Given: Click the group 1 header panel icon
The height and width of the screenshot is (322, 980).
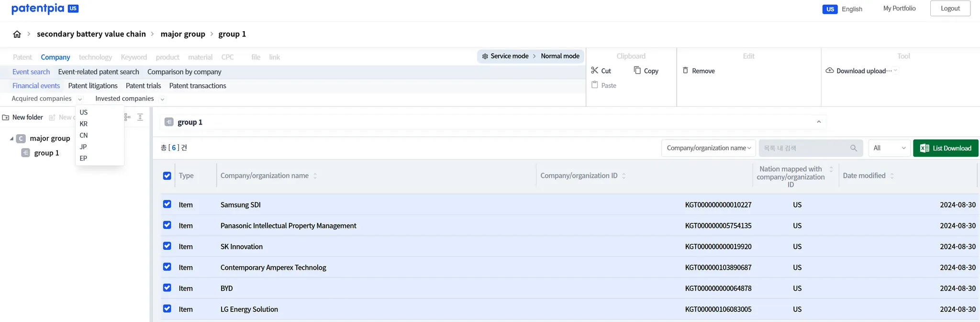Looking at the screenshot, I should [x=169, y=122].
